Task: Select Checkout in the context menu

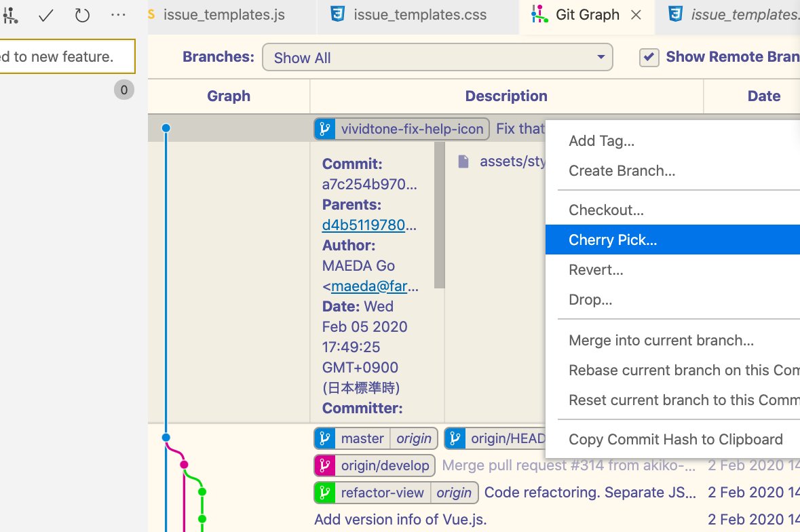Action: pos(606,210)
